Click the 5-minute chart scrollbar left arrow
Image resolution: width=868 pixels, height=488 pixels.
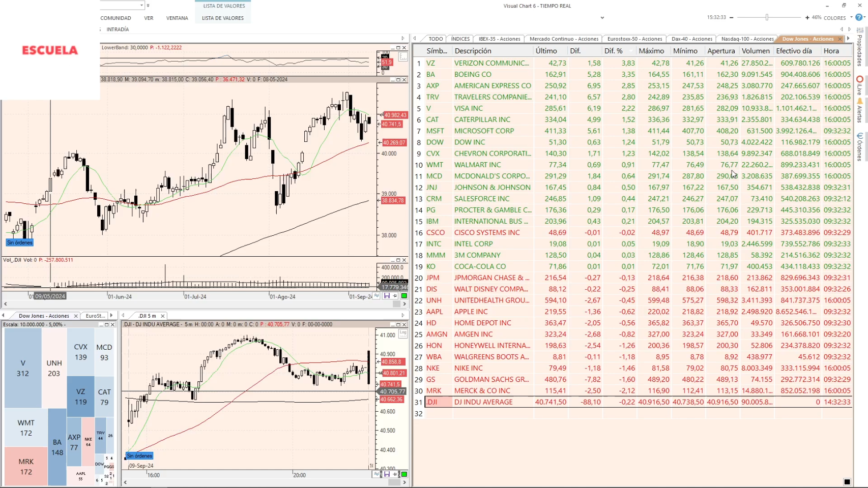coord(125,482)
